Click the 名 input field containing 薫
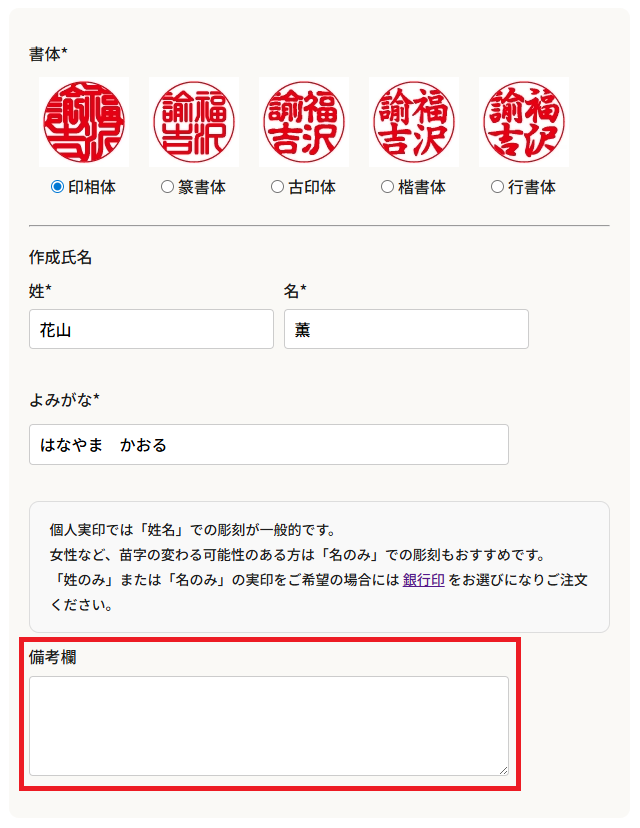Viewport: 640px width, 828px height. 406,329
